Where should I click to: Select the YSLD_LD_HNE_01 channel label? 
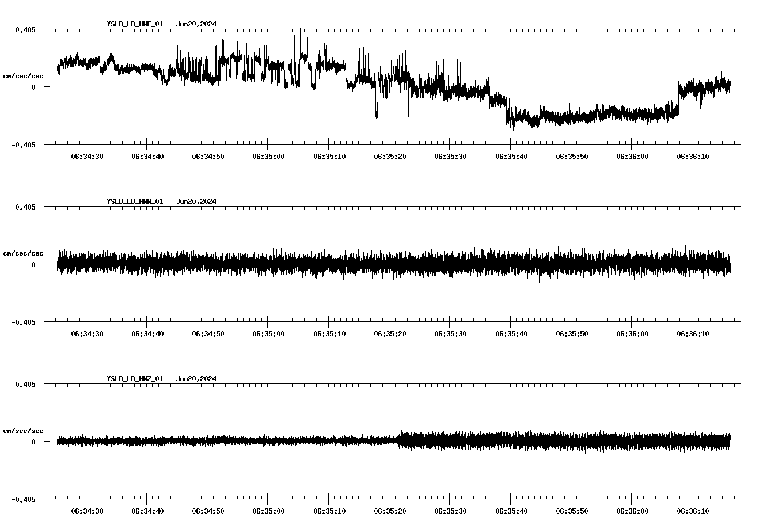coord(134,25)
